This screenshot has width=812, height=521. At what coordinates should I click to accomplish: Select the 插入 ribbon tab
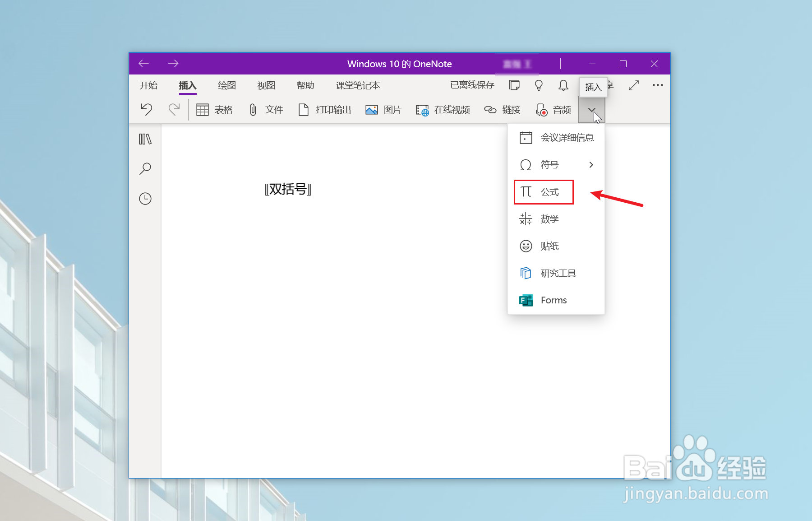coord(188,85)
